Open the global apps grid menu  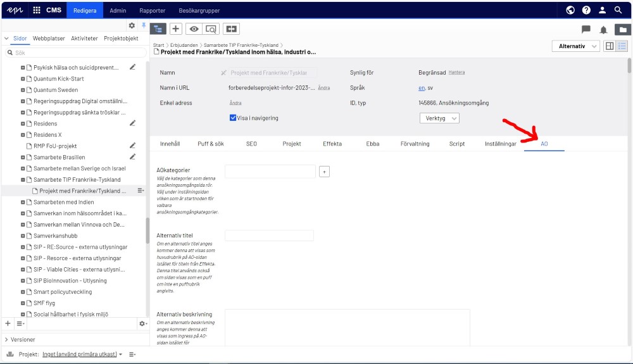coord(37,10)
